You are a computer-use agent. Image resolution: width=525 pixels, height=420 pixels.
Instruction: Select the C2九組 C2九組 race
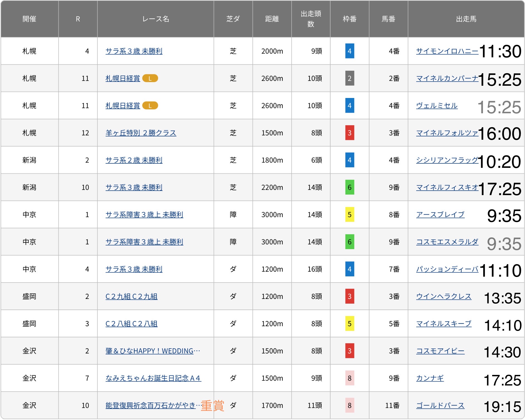[x=131, y=296]
